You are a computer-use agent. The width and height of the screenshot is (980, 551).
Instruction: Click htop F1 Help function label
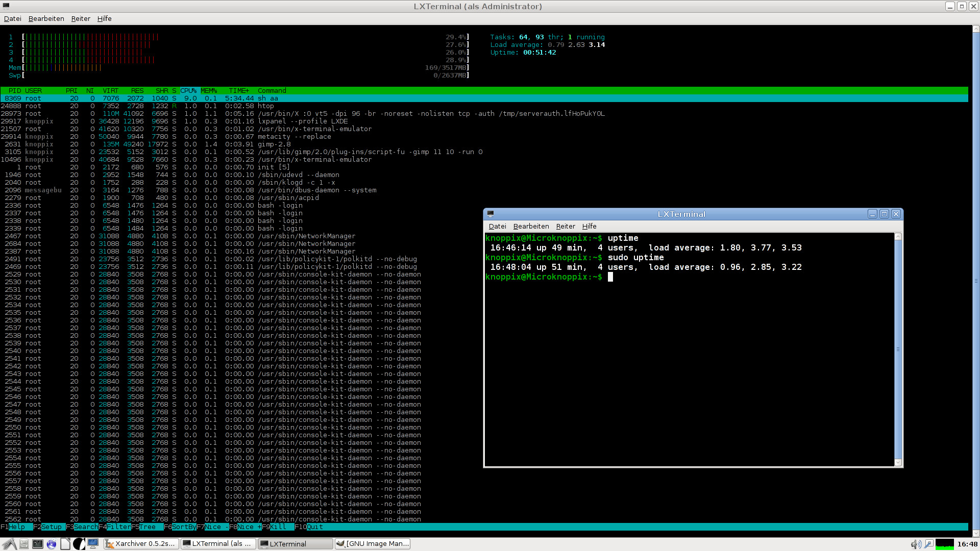pyautogui.click(x=16, y=527)
